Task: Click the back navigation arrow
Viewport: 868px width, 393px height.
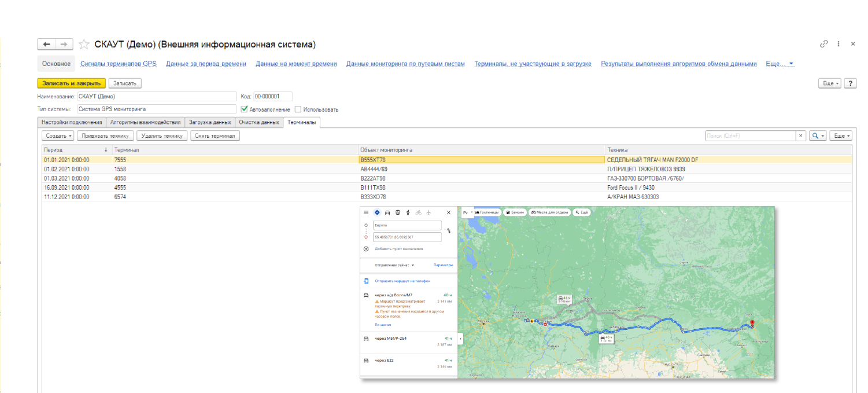Action: [47, 45]
